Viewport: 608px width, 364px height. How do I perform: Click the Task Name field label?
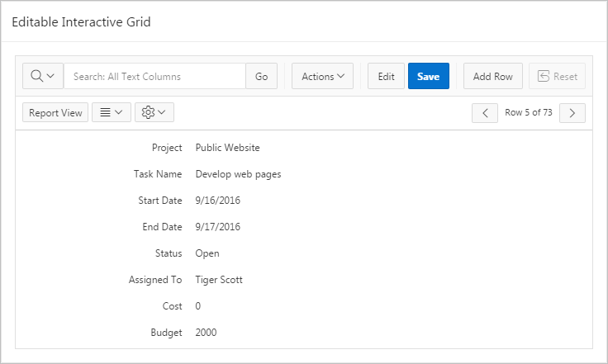(158, 174)
